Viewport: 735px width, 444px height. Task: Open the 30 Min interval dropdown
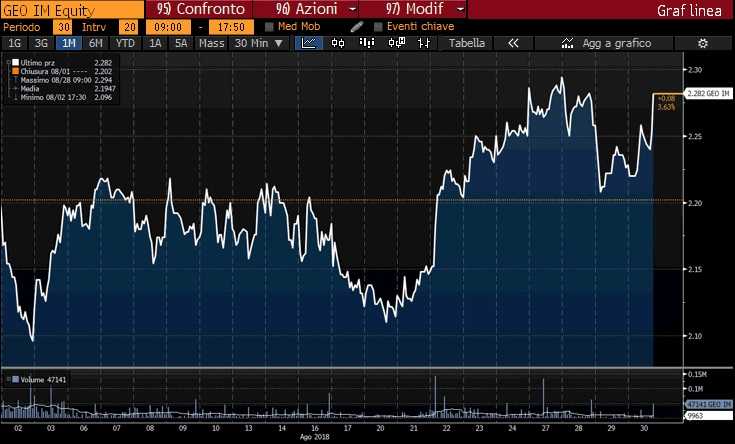[259, 43]
